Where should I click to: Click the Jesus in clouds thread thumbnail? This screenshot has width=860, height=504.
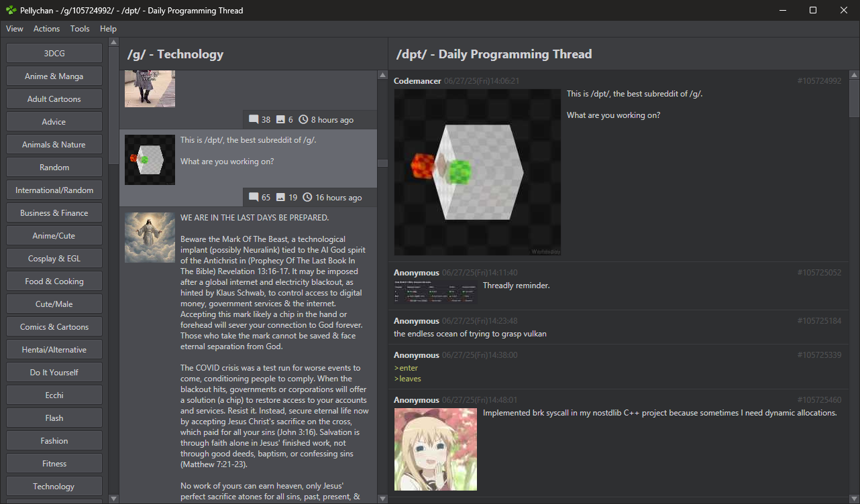(150, 237)
